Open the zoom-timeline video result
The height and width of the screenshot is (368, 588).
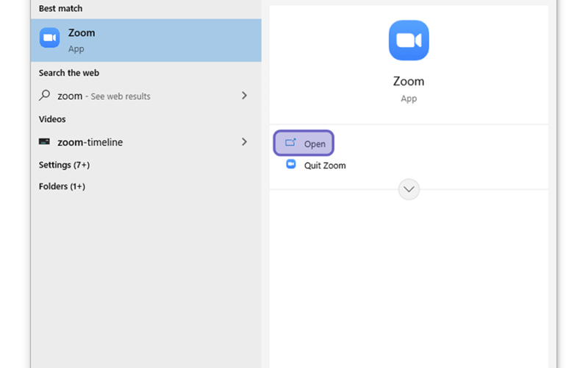[x=146, y=142]
